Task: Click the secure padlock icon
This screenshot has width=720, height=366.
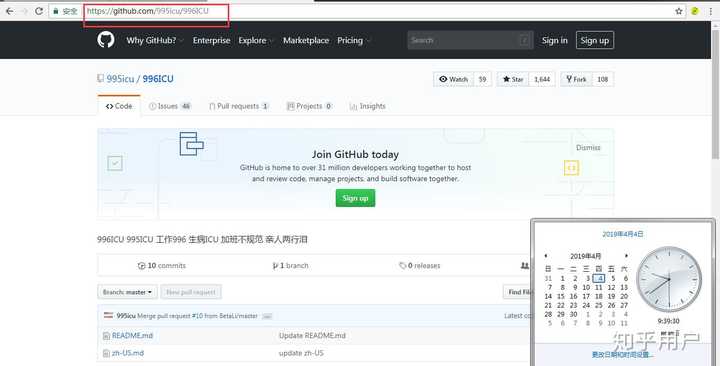Action: tap(56, 11)
